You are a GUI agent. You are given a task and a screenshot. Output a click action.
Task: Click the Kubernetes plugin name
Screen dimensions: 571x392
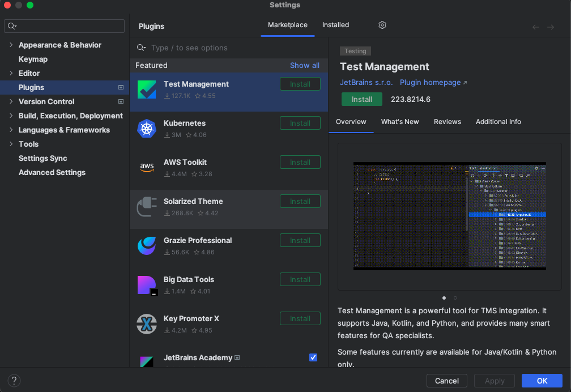pos(185,123)
